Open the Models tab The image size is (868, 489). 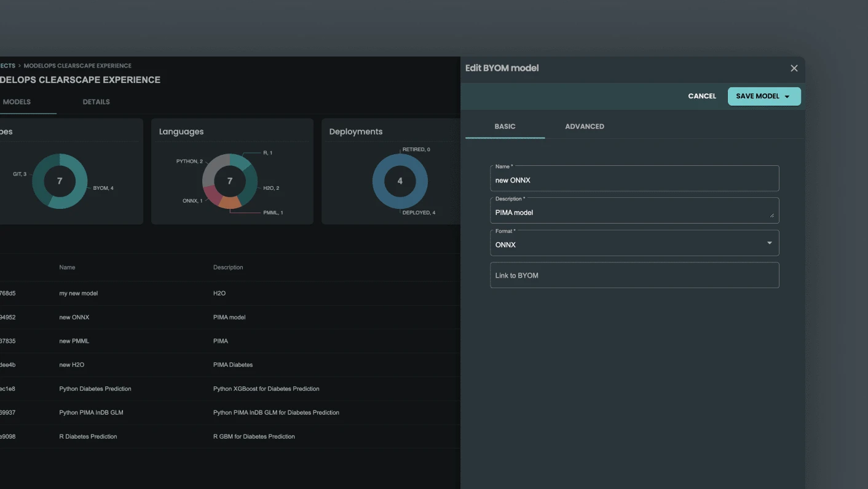[17, 102]
